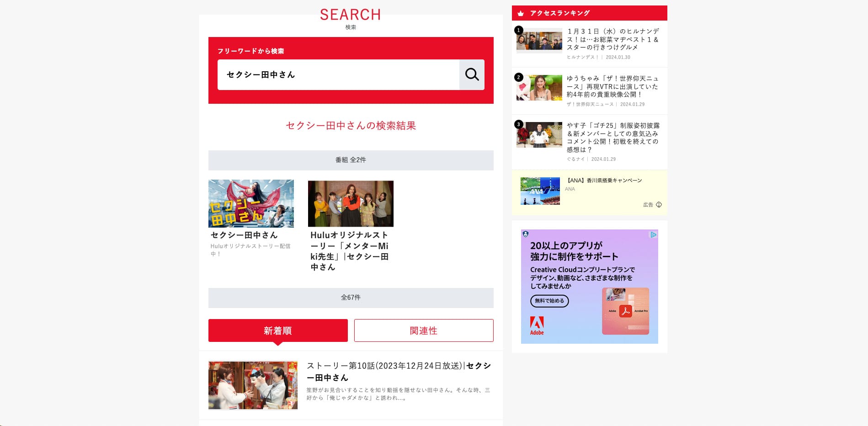Open ranking 2 thumbnail image

click(539, 88)
